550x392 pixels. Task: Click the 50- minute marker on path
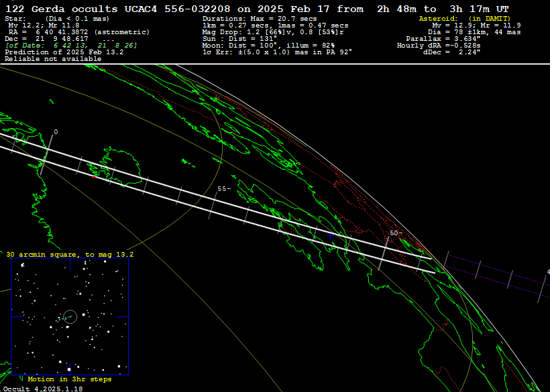395,233
